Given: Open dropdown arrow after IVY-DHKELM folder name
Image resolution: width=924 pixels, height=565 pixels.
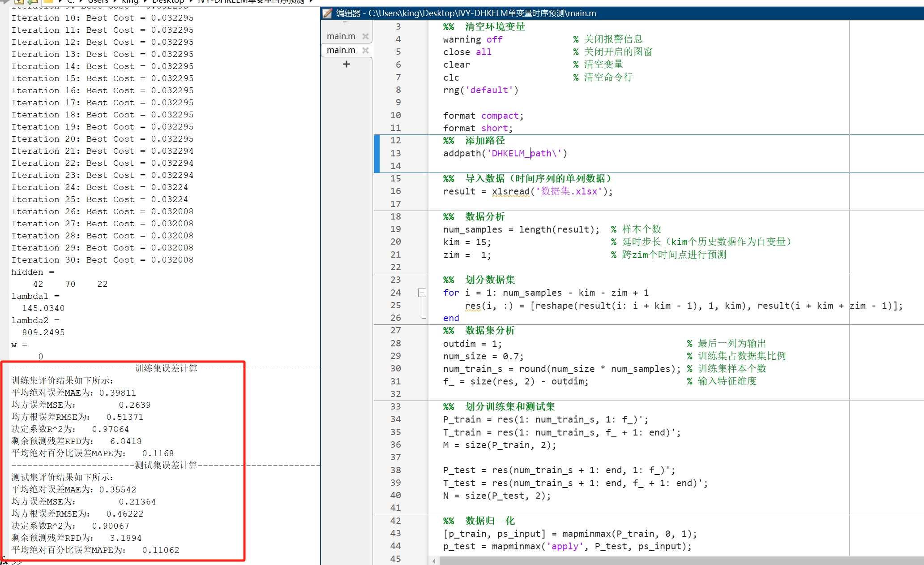Looking at the screenshot, I should click(x=311, y=2).
